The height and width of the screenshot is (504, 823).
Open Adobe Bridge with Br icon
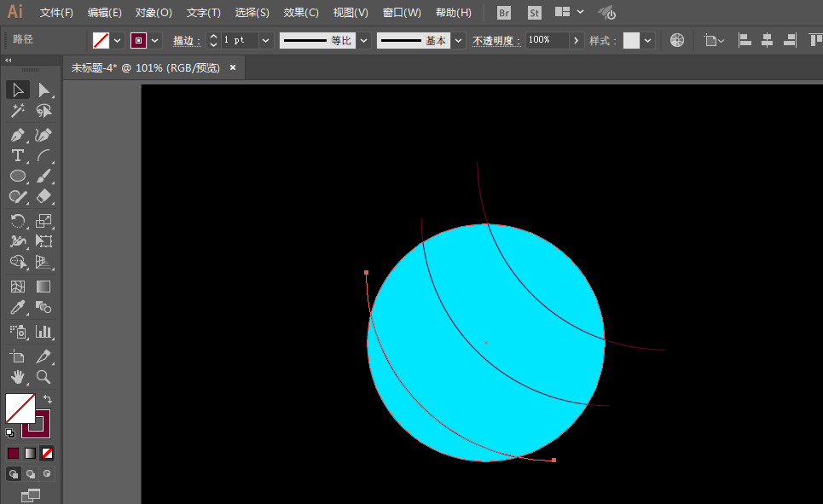[x=504, y=13]
